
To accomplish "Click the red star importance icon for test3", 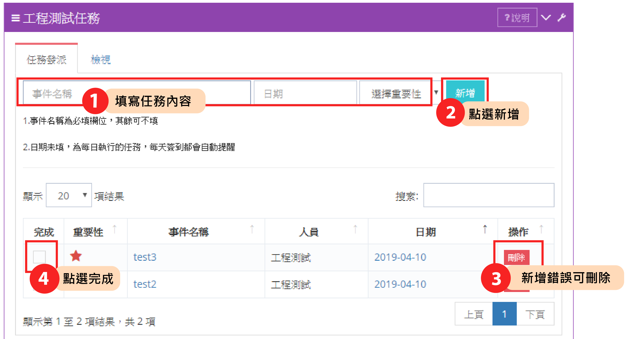I will click(76, 256).
